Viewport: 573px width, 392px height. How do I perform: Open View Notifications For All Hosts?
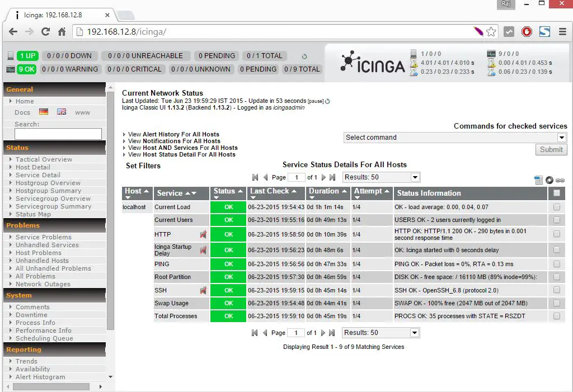click(175, 141)
